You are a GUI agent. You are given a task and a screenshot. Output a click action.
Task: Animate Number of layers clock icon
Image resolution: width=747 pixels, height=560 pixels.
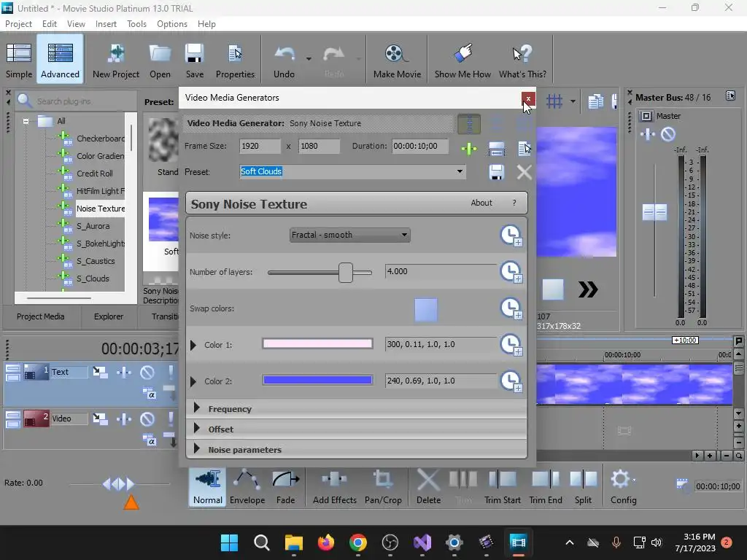pos(511,272)
